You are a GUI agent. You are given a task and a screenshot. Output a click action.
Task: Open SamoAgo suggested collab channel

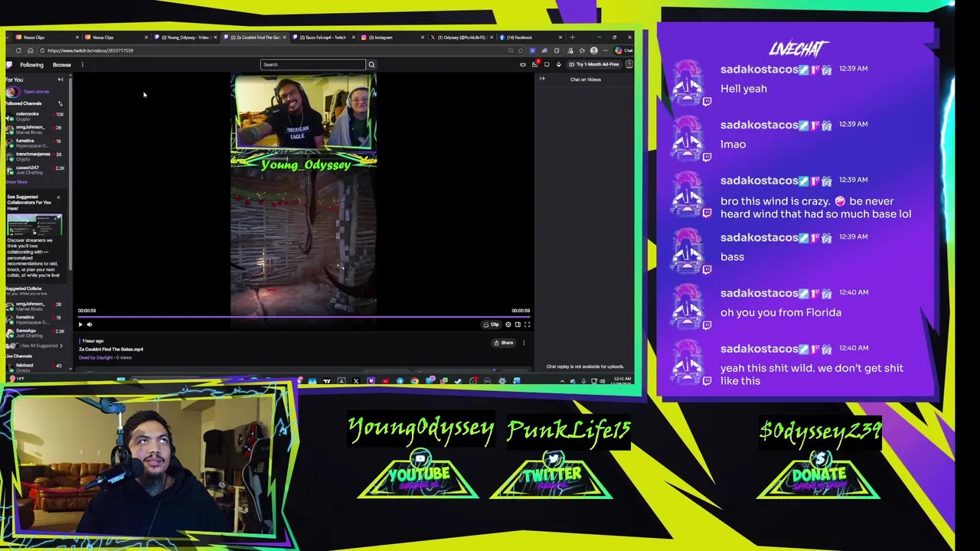click(x=34, y=333)
